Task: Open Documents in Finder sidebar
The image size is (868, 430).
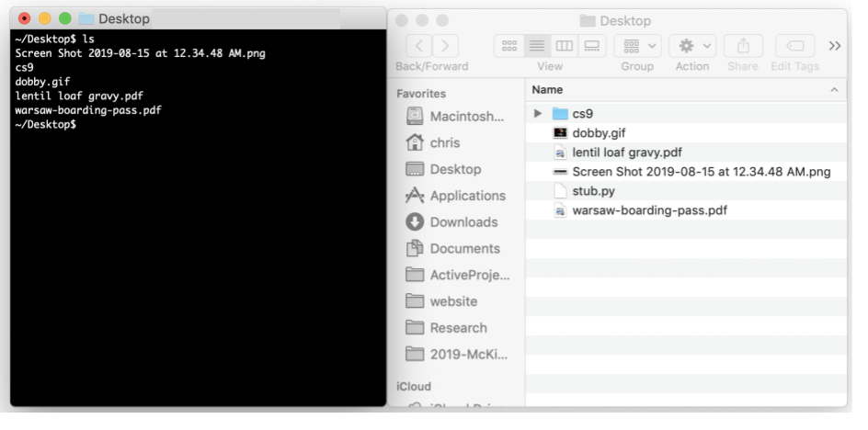Action: coord(452,248)
